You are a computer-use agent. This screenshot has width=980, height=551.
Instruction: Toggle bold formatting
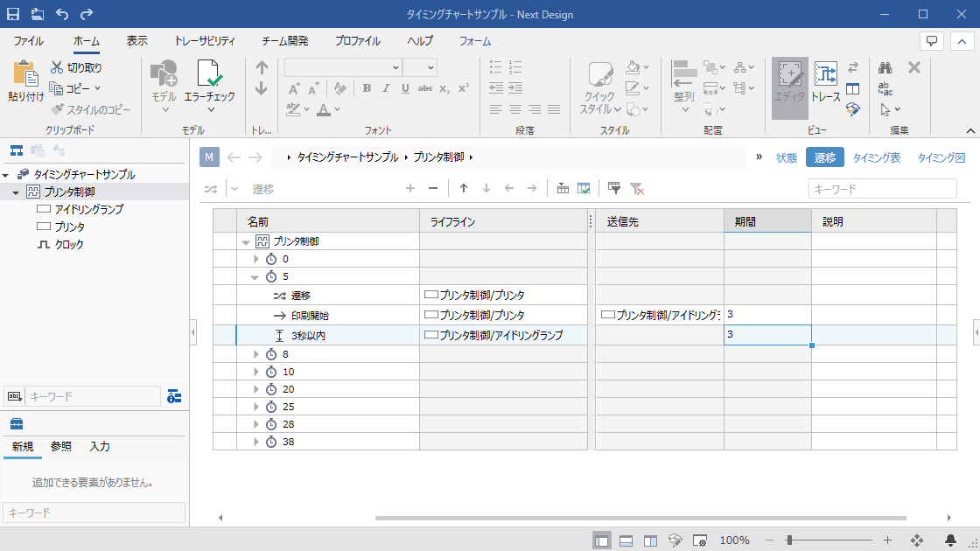pos(367,88)
